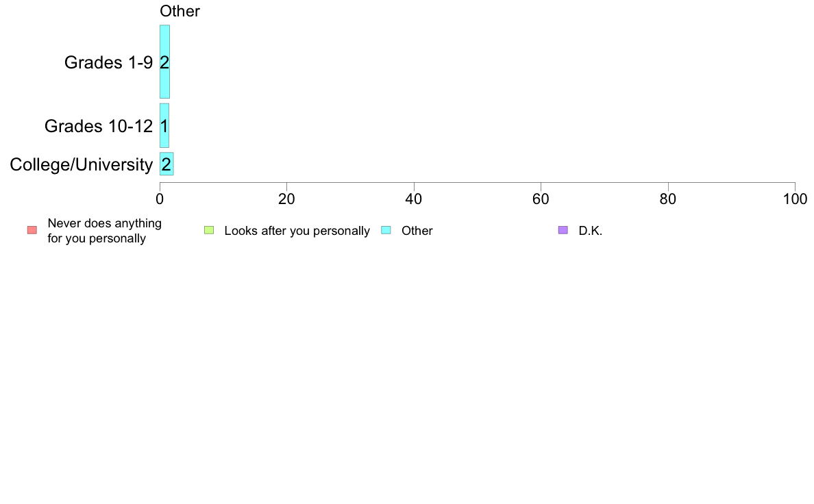
Task: Click the 40 tick label on axis
Action: point(414,199)
